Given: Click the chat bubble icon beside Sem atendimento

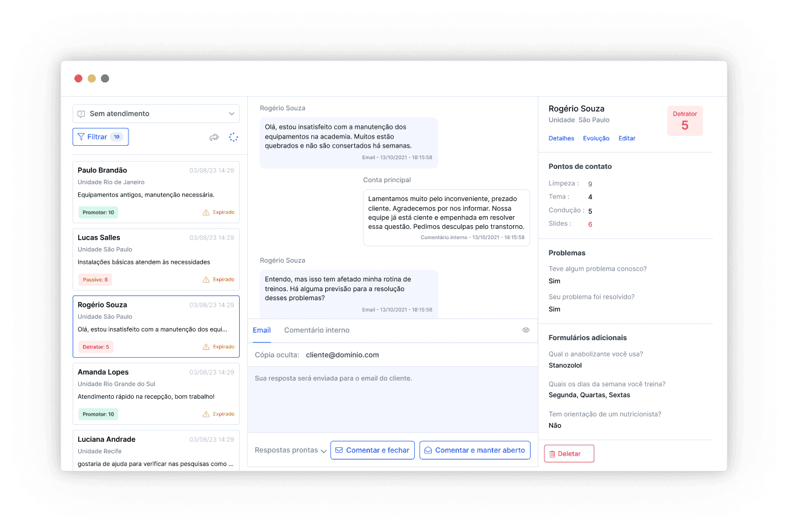Looking at the screenshot, I should coord(81,114).
